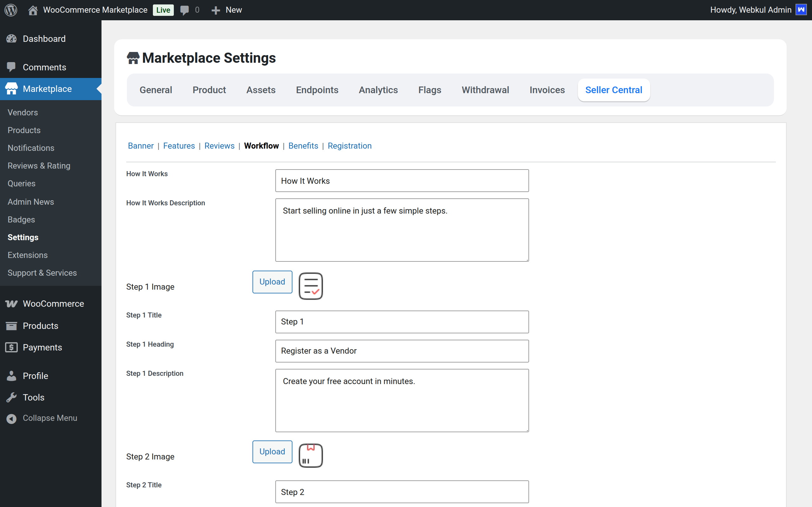Click the Payments dollar icon in the sidebar
The height and width of the screenshot is (507, 812).
point(11,347)
